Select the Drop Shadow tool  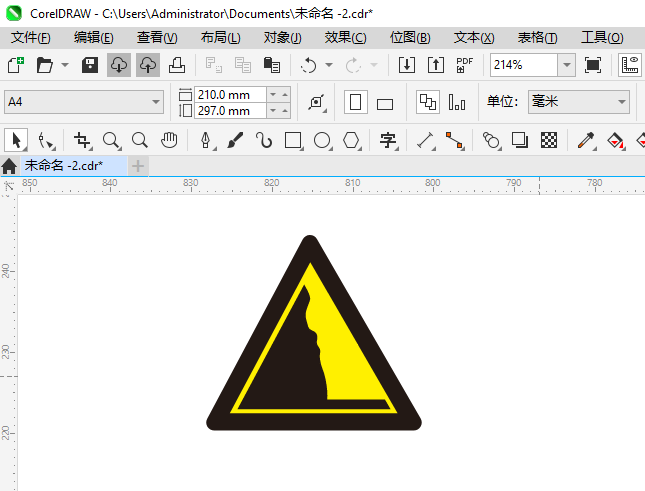[x=520, y=140]
